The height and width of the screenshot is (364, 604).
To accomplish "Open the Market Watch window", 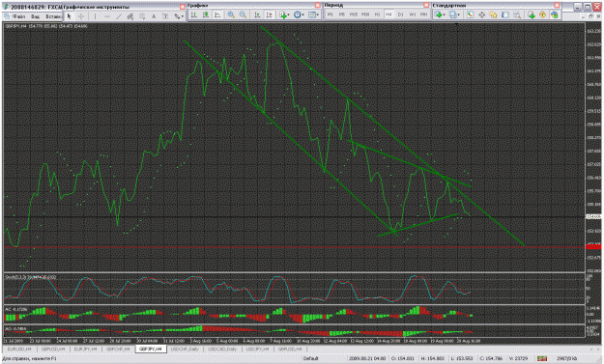I will point(470,14).
